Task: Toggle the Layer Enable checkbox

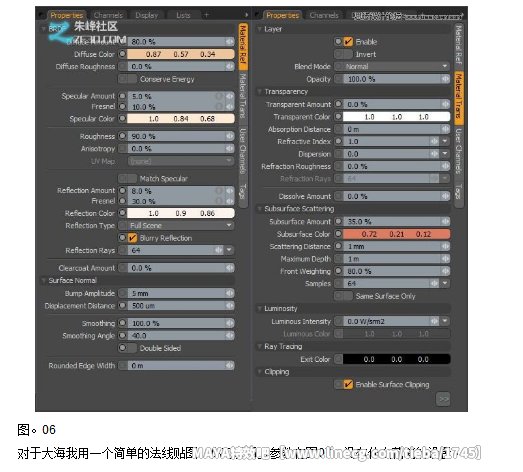Action: pos(348,42)
